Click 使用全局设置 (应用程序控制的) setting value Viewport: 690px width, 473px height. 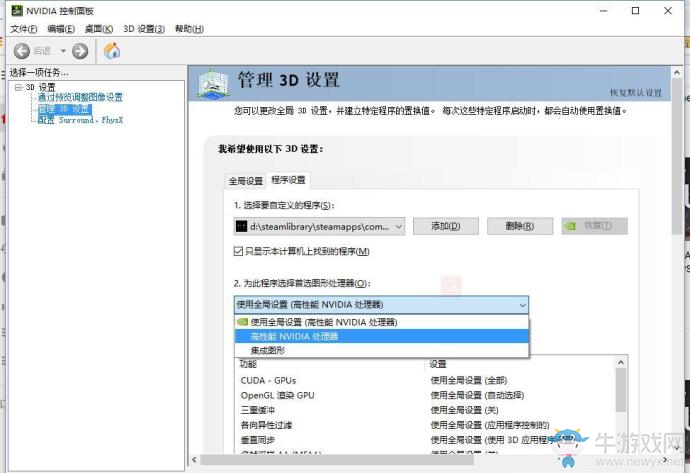pos(490,425)
